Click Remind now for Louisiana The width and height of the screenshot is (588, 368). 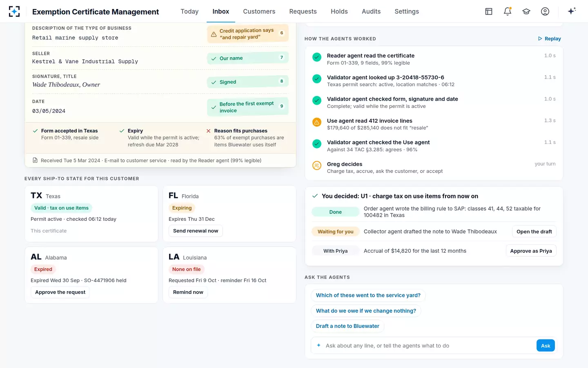pyautogui.click(x=188, y=292)
